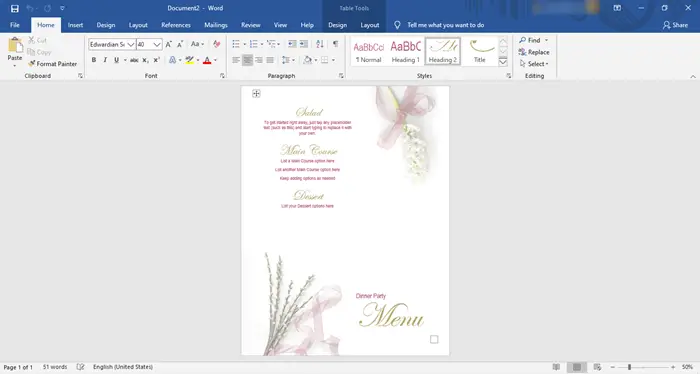Image resolution: width=700 pixels, height=374 pixels.
Task: Toggle Underline formatting
Action: (117, 60)
